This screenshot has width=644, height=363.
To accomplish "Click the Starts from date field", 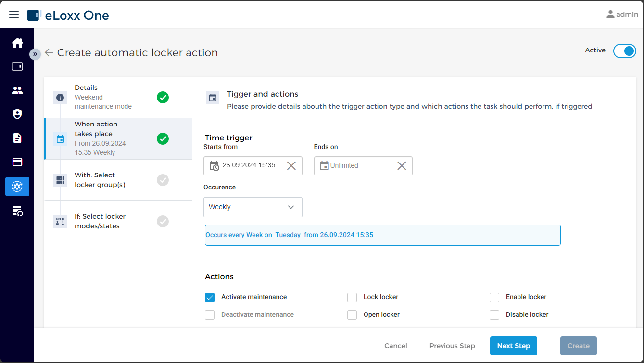I will coord(253,166).
